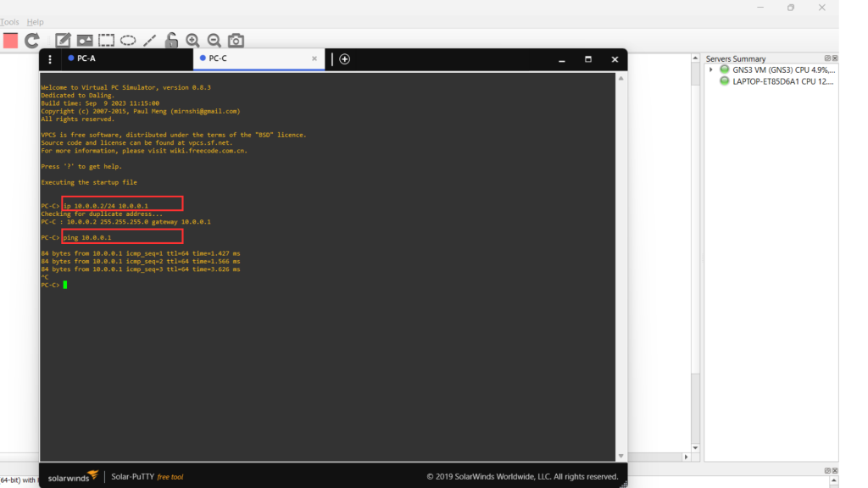Open the Help menu
868x488 pixels.
[36, 22]
